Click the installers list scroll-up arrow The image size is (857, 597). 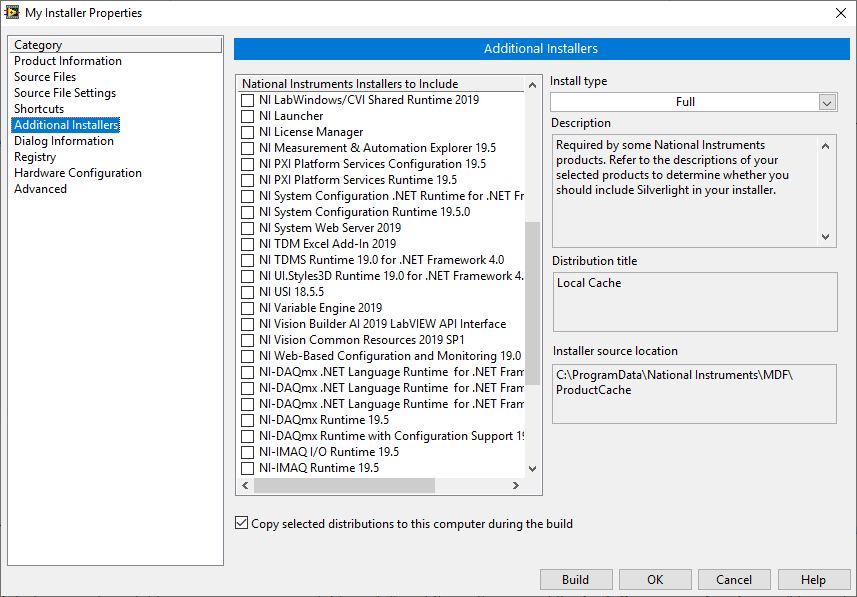(532, 85)
